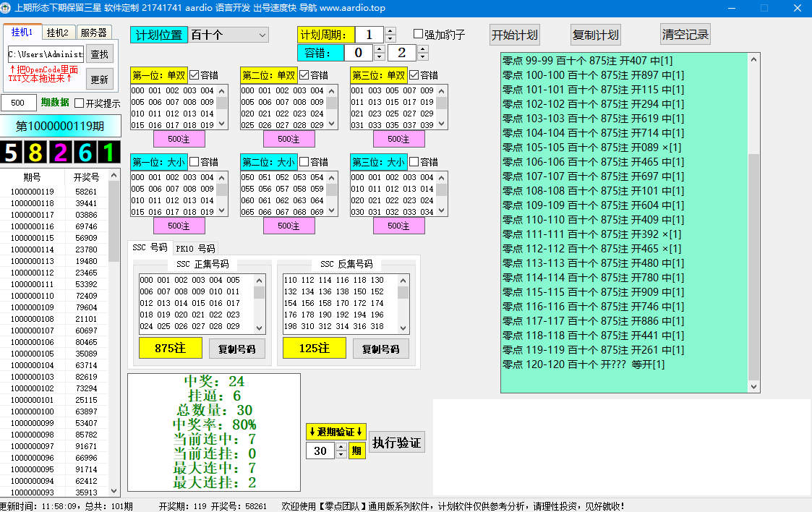Click log line 零点 111-111 开392
The width and height of the screenshot is (812, 512).
coord(592,234)
